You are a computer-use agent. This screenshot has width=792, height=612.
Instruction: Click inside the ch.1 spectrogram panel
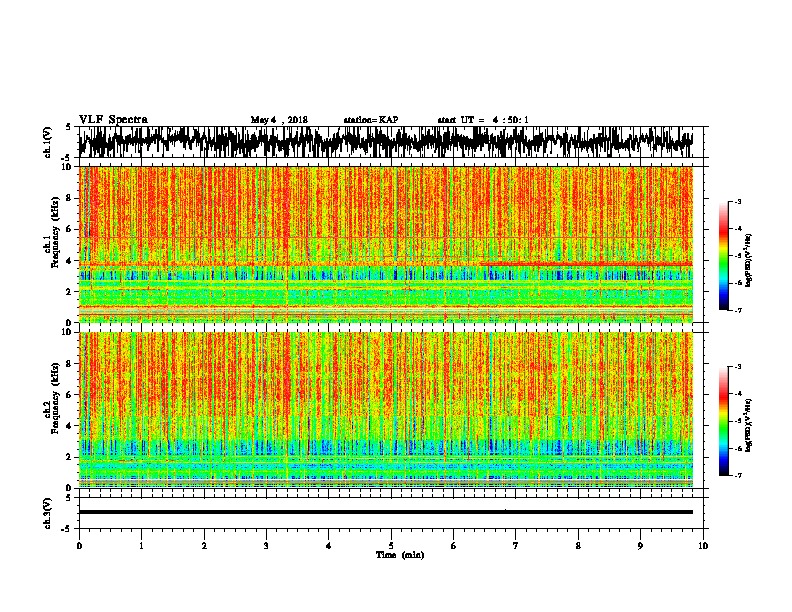tap(385, 244)
